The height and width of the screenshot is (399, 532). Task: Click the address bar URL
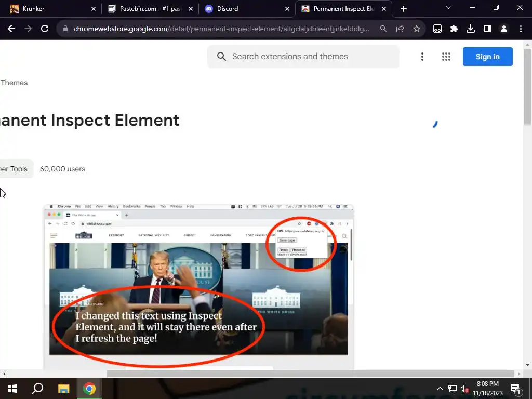[221, 29]
